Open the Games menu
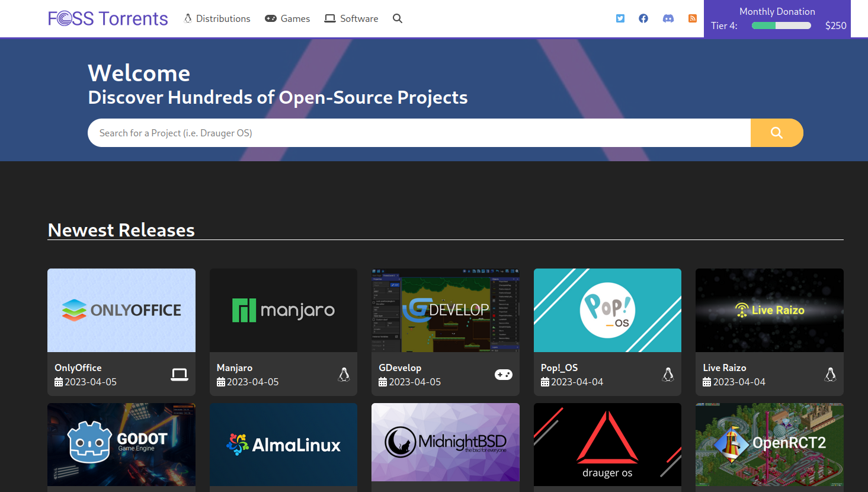868x492 pixels. (x=287, y=18)
